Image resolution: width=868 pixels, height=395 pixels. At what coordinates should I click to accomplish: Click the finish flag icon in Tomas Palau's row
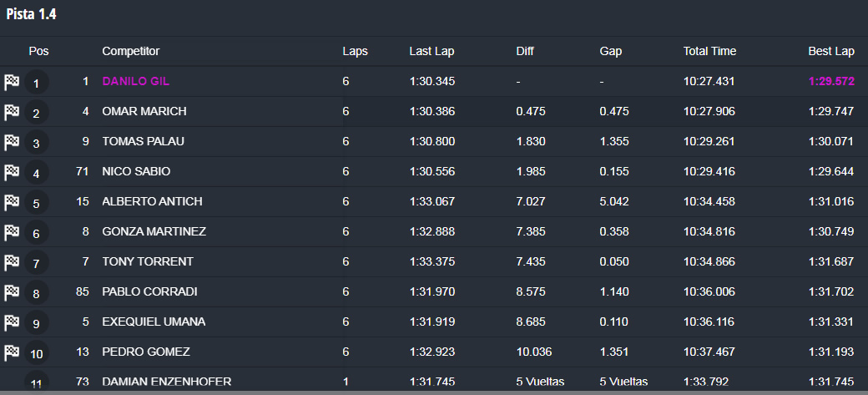tap(12, 142)
